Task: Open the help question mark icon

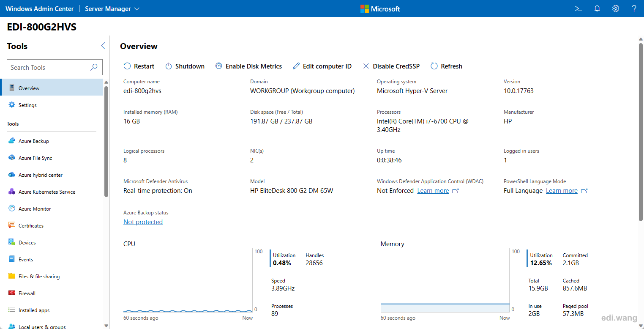Action: click(634, 8)
